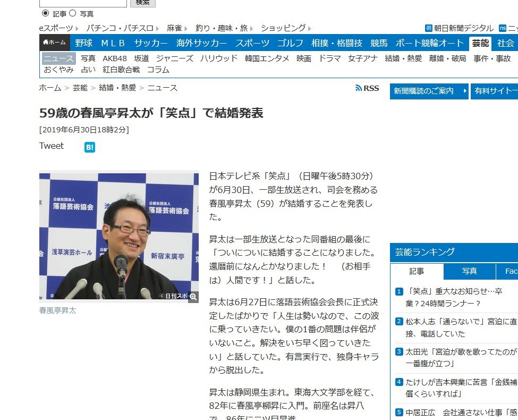The image size is (518, 420).
Task: Open ranking 3 太田光 article
Action: coord(462,358)
